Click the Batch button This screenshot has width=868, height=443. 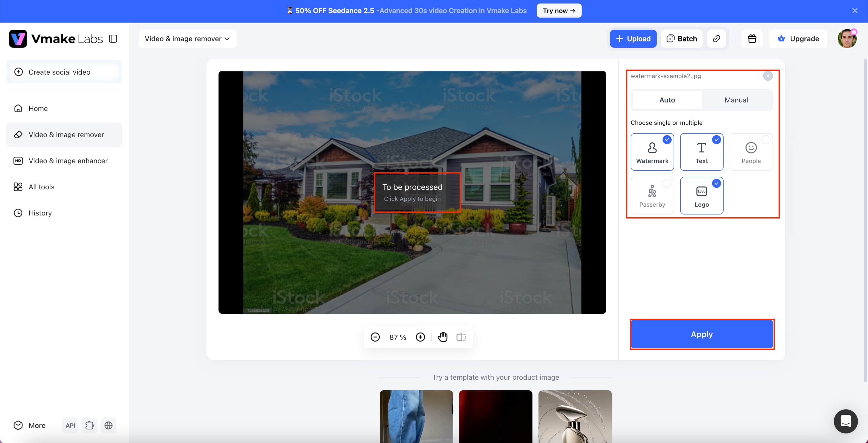[682, 39]
